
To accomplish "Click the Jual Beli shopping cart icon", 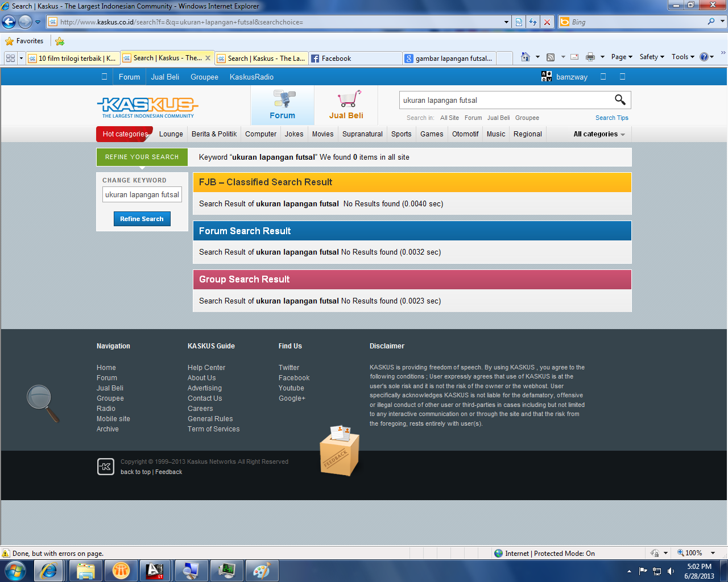I will point(349,99).
